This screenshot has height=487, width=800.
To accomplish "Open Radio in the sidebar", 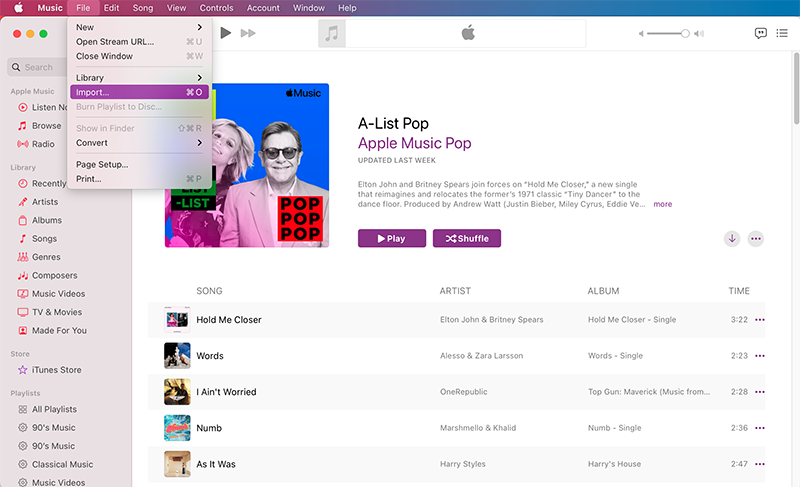I will coord(43,144).
